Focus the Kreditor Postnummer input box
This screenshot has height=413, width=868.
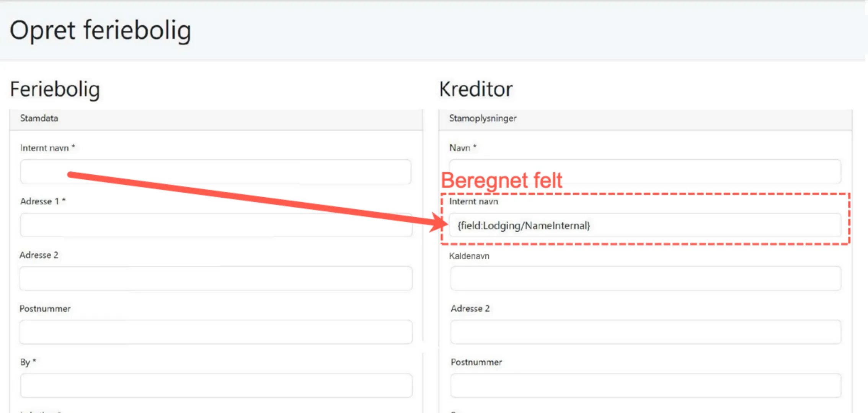tap(645, 385)
